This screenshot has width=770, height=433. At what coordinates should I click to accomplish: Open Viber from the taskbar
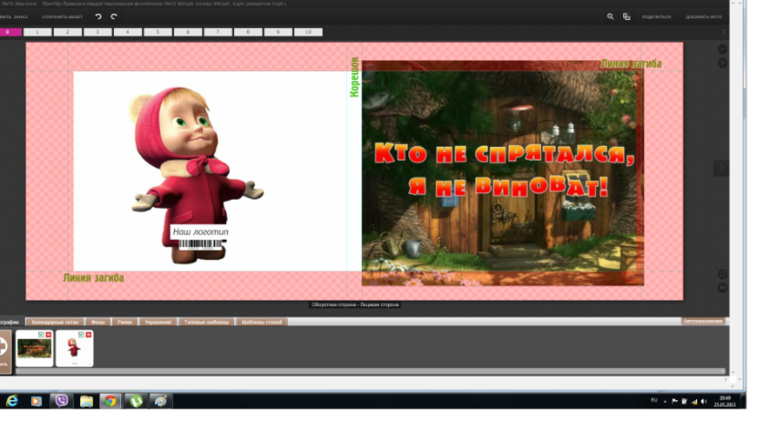pyautogui.click(x=60, y=400)
